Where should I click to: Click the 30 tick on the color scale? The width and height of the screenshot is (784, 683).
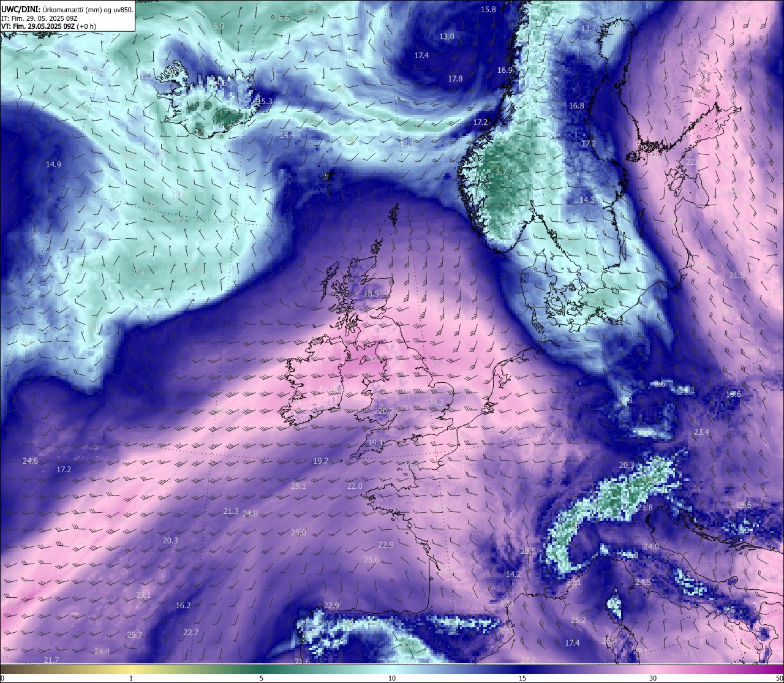pos(653,678)
